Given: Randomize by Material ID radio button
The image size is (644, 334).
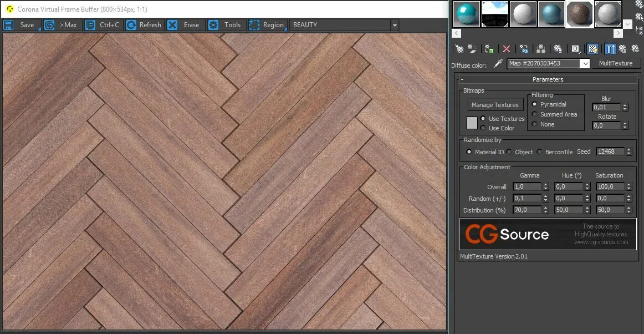Looking at the screenshot, I should pos(485,152).
